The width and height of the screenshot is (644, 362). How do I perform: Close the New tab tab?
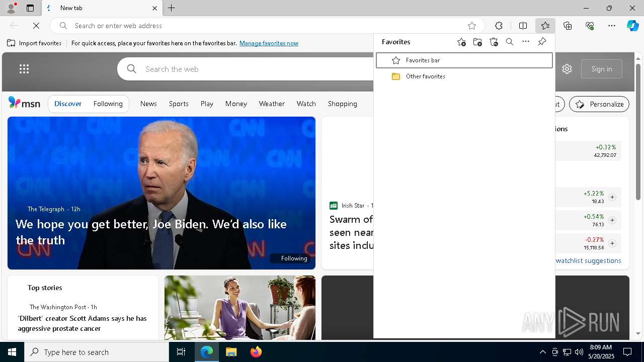pyautogui.click(x=154, y=8)
